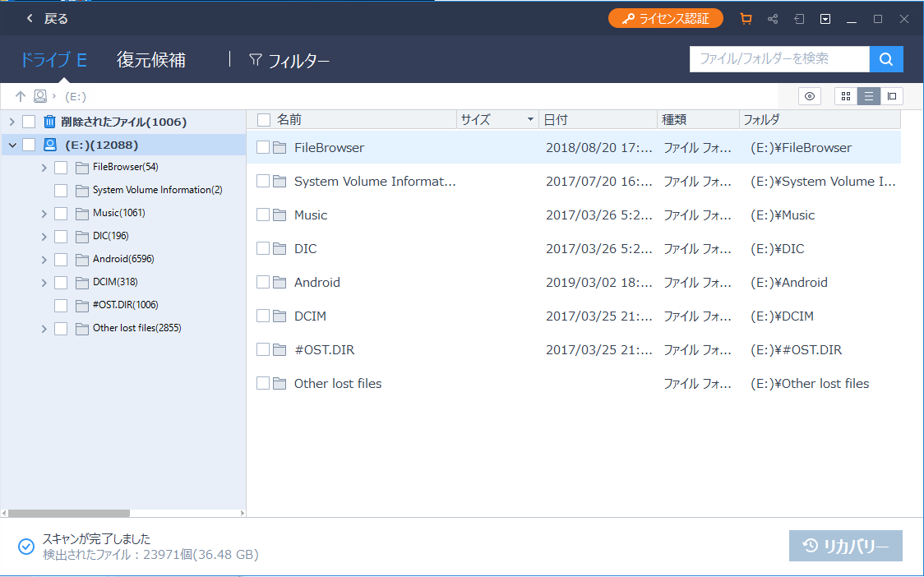The image size is (924, 577).
Task: Click the magnifier search button
Action: tap(886, 59)
